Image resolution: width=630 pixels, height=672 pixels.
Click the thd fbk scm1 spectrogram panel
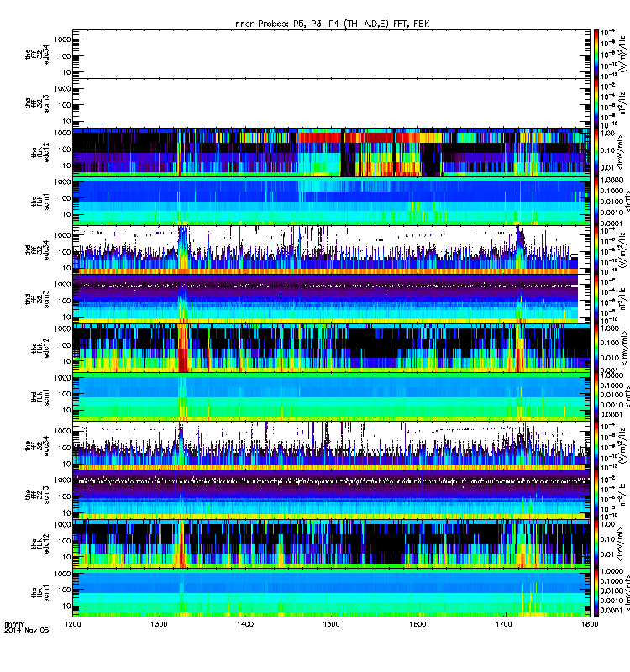[331, 396]
